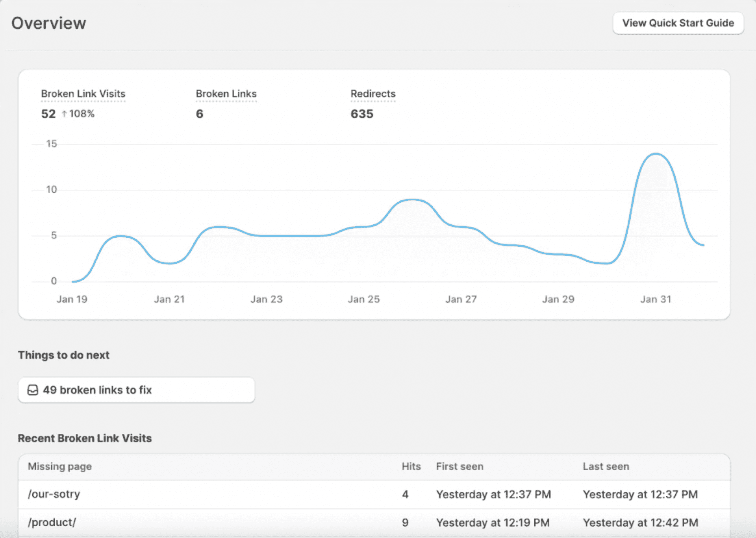Image resolution: width=756 pixels, height=538 pixels.
Task: Click the Jan 29 axis label
Action: click(x=558, y=299)
